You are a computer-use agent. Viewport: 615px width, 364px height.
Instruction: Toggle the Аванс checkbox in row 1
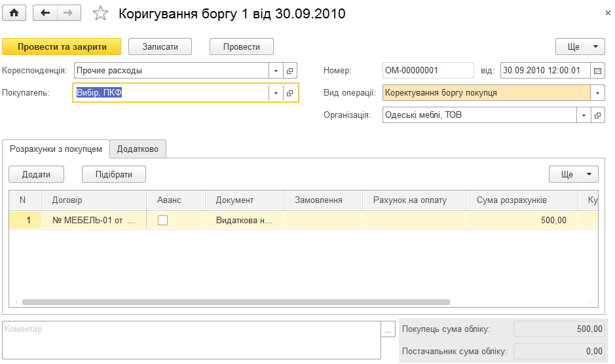click(x=163, y=221)
